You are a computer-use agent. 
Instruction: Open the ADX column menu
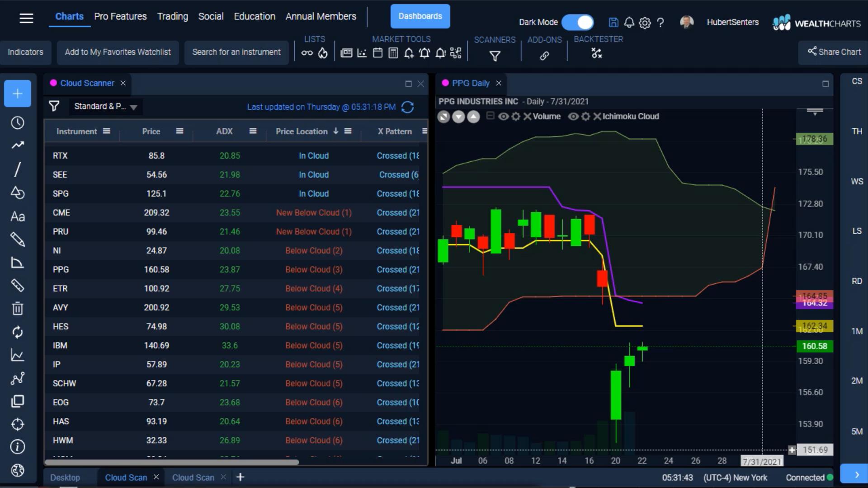pyautogui.click(x=253, y=131)
